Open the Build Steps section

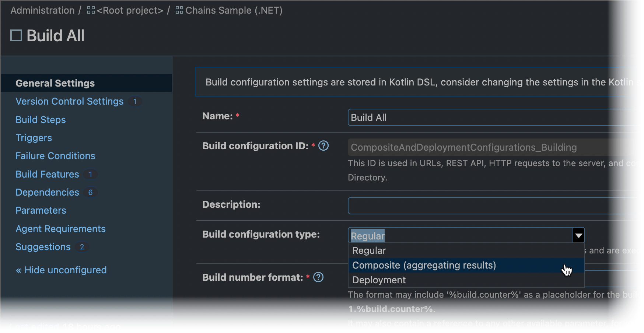pyautogui.click(x=41, y=120)
